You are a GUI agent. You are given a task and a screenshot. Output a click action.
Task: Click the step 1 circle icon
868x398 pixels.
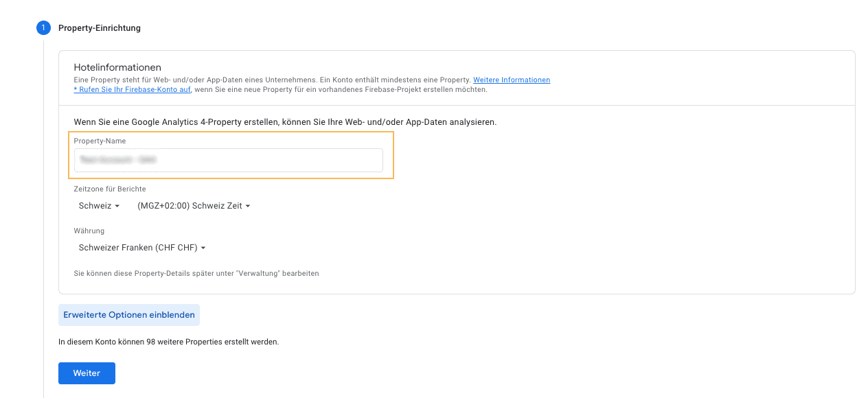(43, 28)
